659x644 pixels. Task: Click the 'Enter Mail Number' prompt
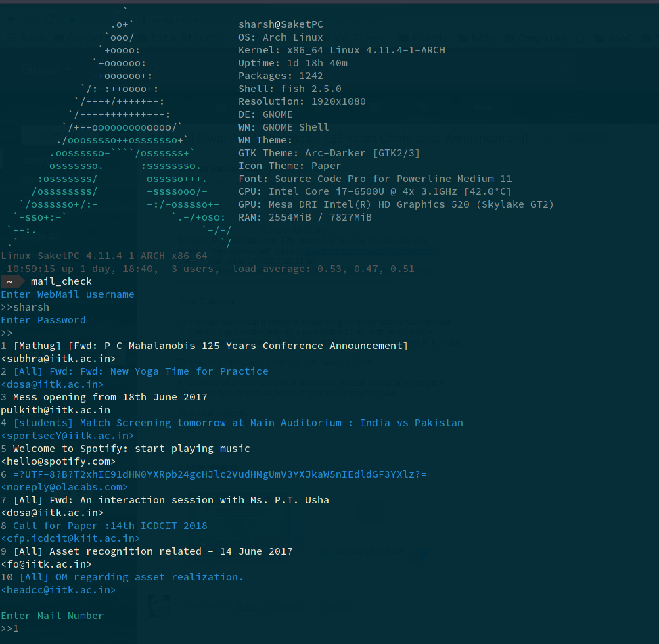pos(52,616)
